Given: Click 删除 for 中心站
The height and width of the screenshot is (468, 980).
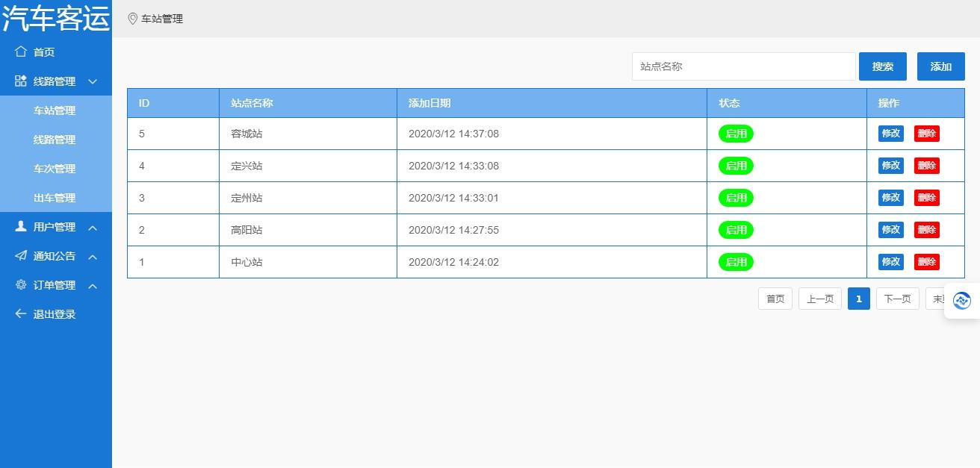Looking at the screenshot, I should [x=927, y=262].
